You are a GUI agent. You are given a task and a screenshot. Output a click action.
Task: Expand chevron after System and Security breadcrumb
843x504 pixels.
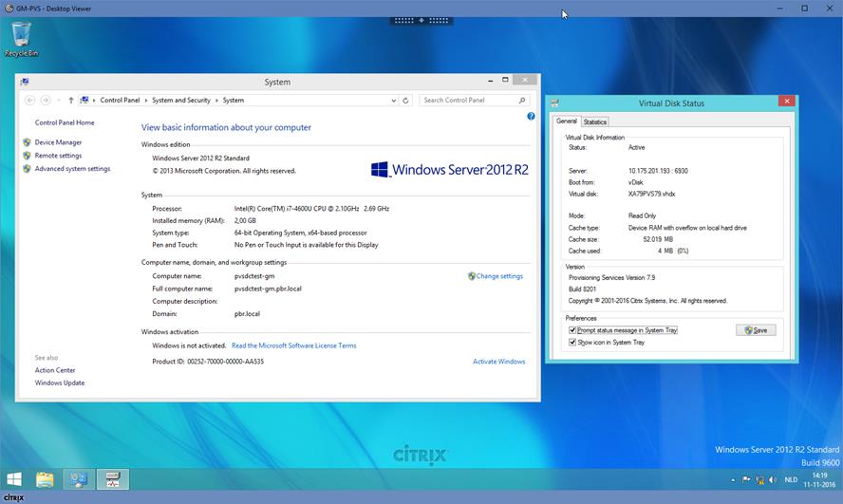click(216, 101)
